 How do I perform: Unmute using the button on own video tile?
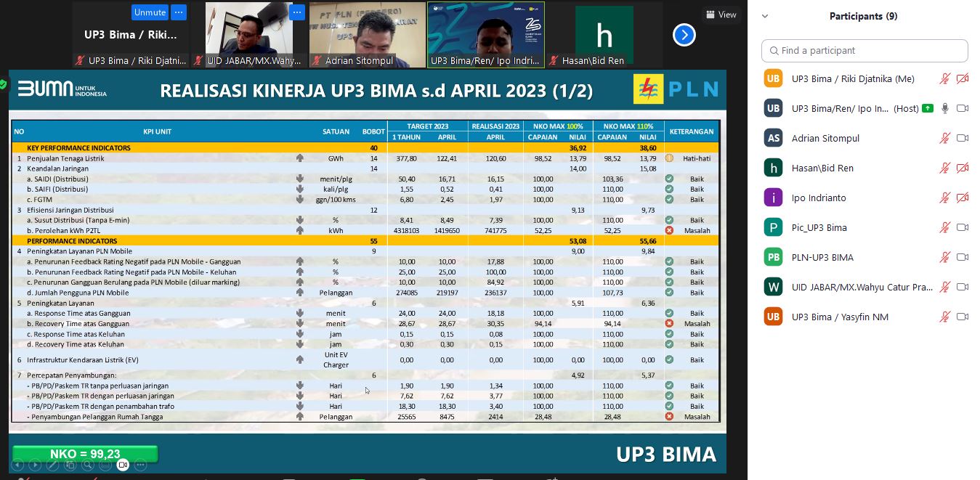click(x=150, y=12)
